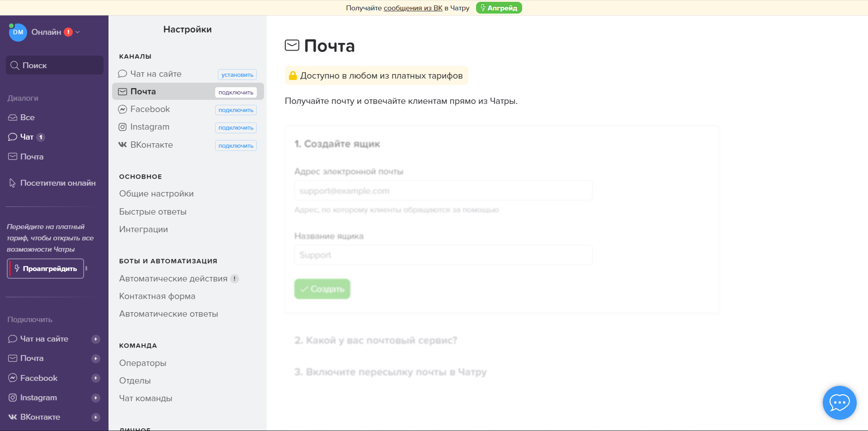Click the chat bubble icon under Подключить
The height and width of the screenshot is (431, 868).
(x=13, y=339)
